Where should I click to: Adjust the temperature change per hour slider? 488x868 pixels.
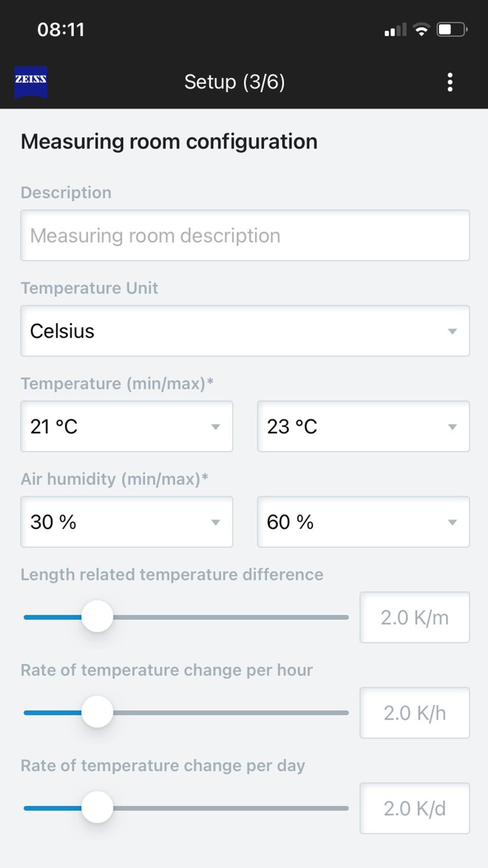(x=97, y=712)
